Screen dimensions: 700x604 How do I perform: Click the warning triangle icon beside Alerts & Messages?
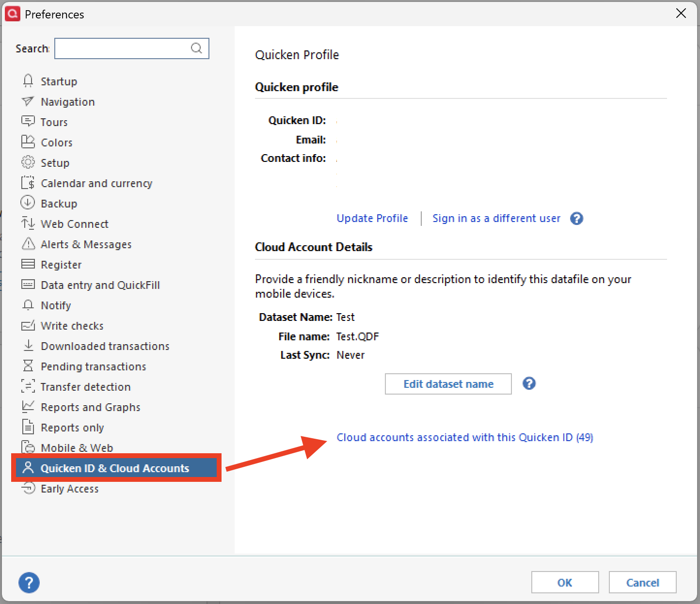[29, 243]
